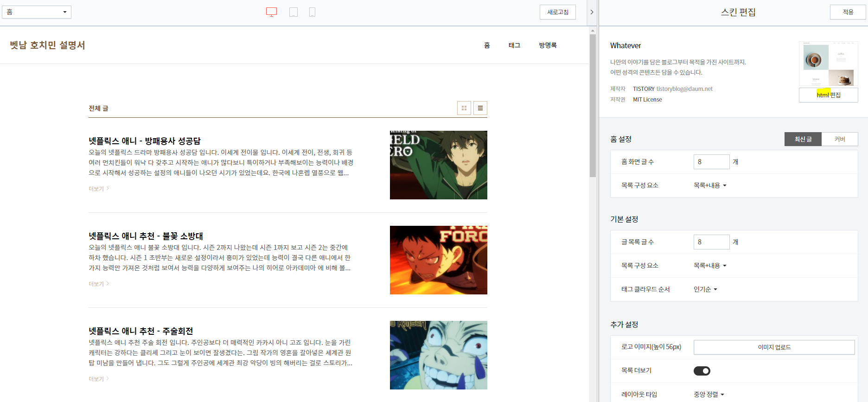
Task: Click the 새로고침 button
Action: (558, 12)
